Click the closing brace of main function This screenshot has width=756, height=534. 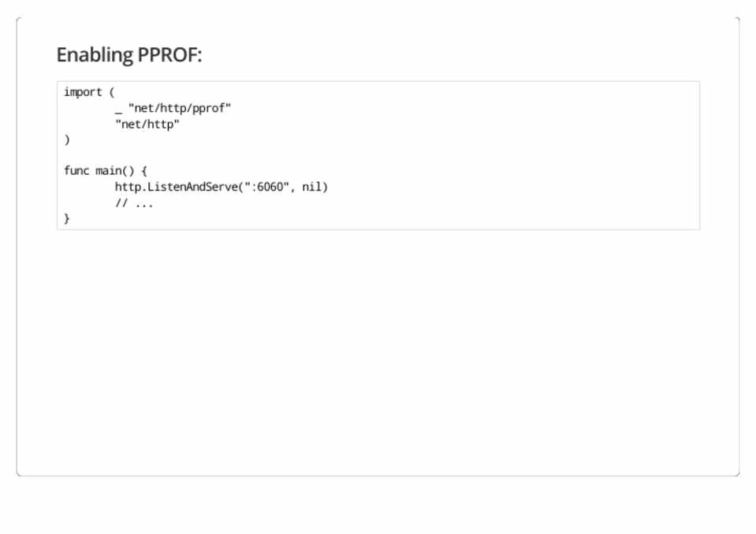(67, 218)
